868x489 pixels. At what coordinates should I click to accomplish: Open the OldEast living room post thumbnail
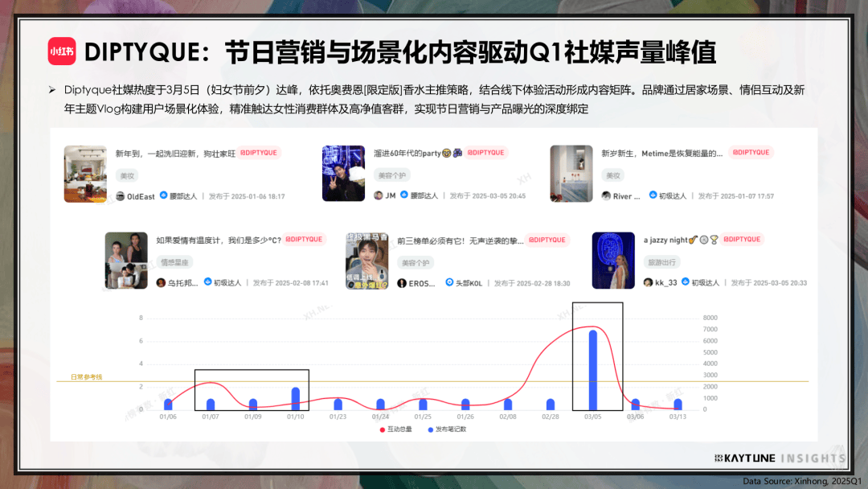pos(85,174)
